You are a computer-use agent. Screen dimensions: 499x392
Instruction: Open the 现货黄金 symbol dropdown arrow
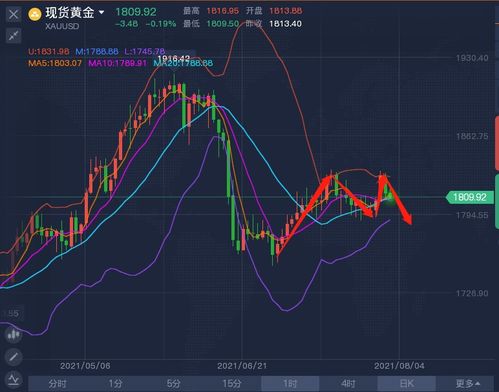point(101,13)
